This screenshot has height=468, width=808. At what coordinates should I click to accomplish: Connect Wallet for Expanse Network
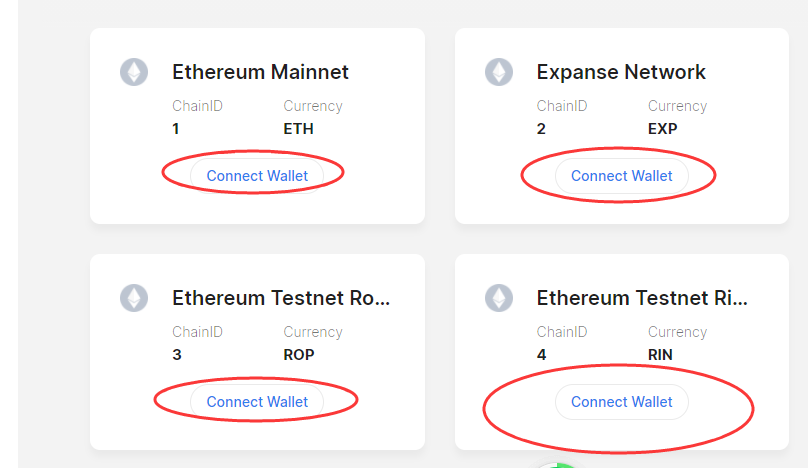pyautogui.click(x=621, y=176)
